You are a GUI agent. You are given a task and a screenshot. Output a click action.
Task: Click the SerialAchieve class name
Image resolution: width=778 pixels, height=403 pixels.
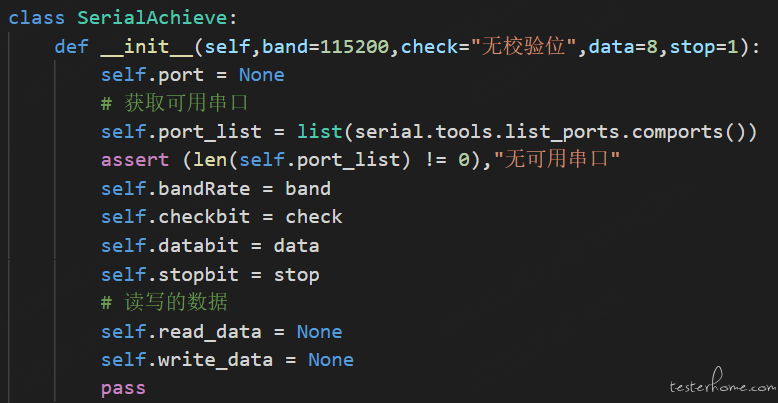coord(152,18)
